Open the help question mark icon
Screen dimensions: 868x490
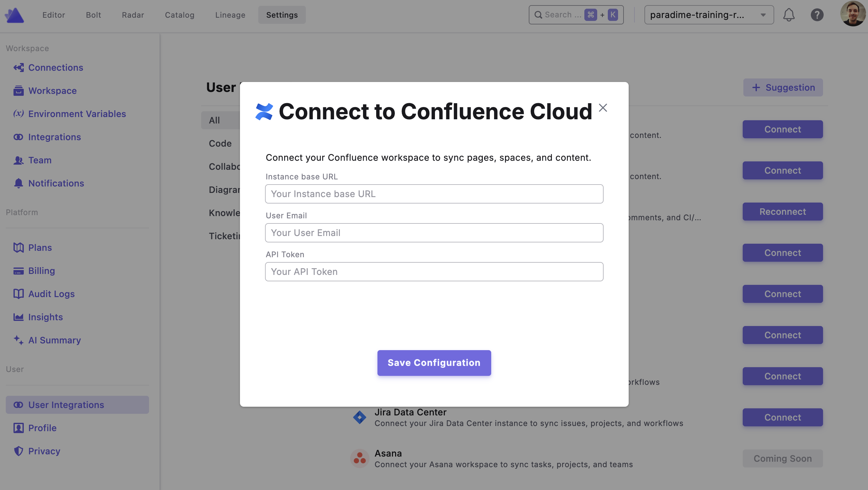point(817,15)
